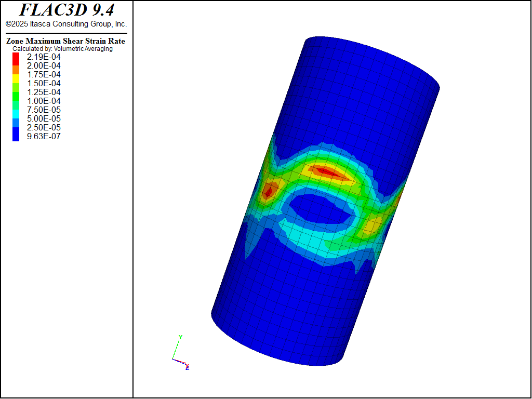Viewport: 532px width, 399px height.
Task: Click the Z axis label on triad
Action: pyautogui.click(x=187, y=368)
